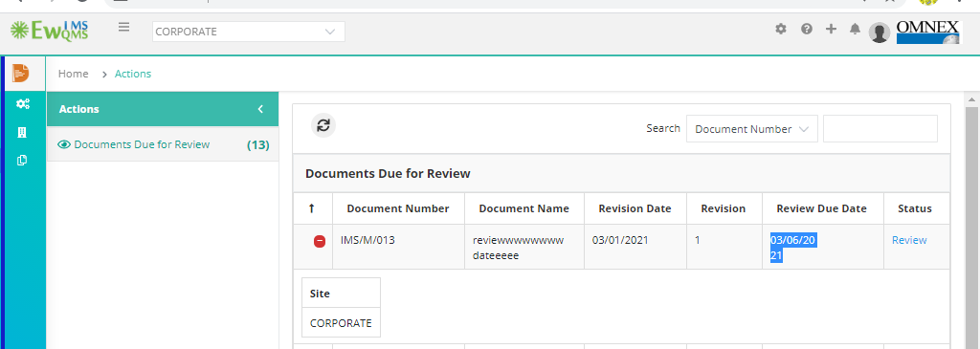The width and height of the screenshot is (980, 349).
Task: Click the EwQMS IMS logo
Action: point(50,31)
